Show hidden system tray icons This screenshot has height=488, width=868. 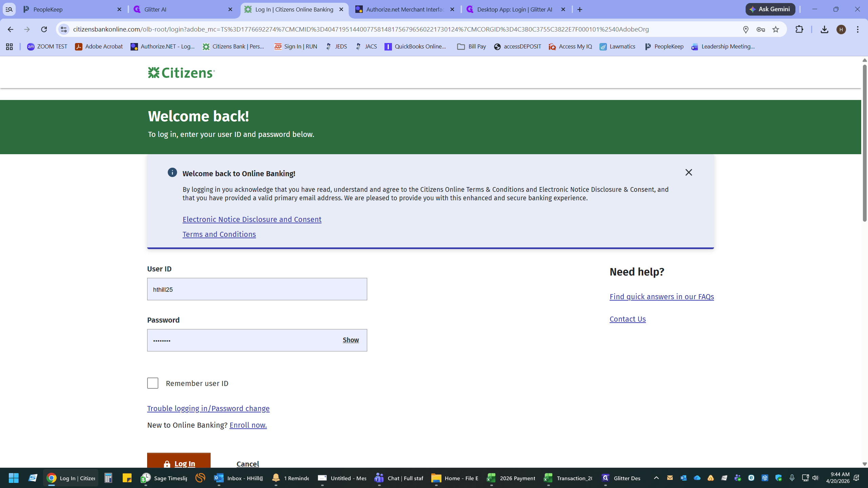(656, 478)
